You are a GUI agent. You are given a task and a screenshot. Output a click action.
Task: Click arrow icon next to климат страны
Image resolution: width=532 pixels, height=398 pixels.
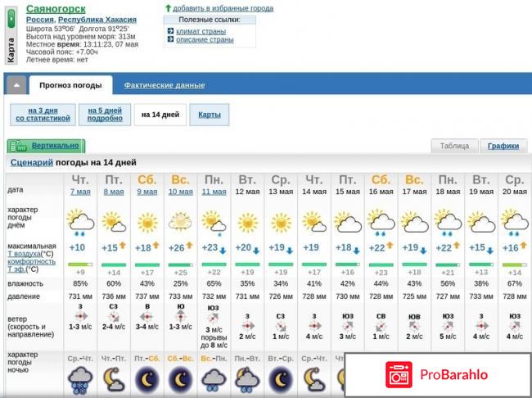[x=170, y=31]
